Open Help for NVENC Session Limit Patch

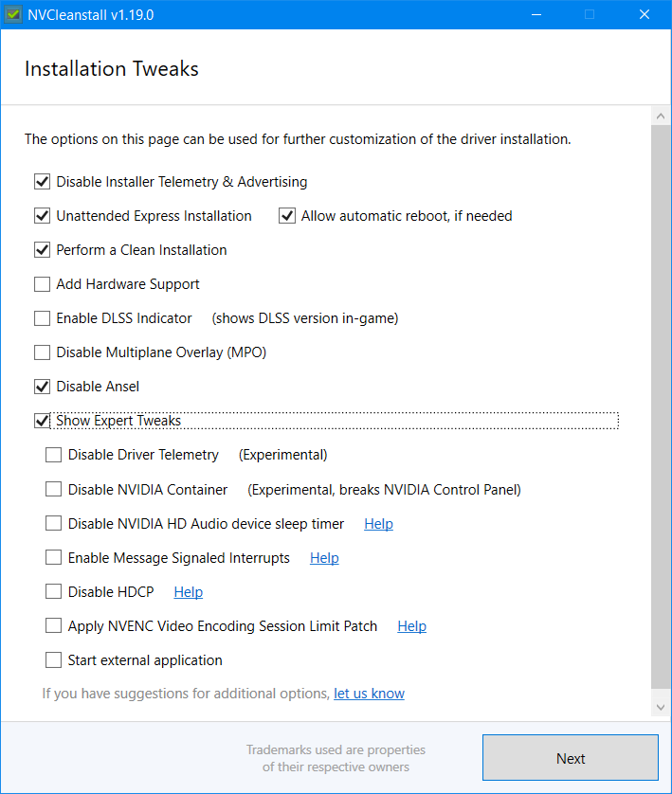[411, 626]
